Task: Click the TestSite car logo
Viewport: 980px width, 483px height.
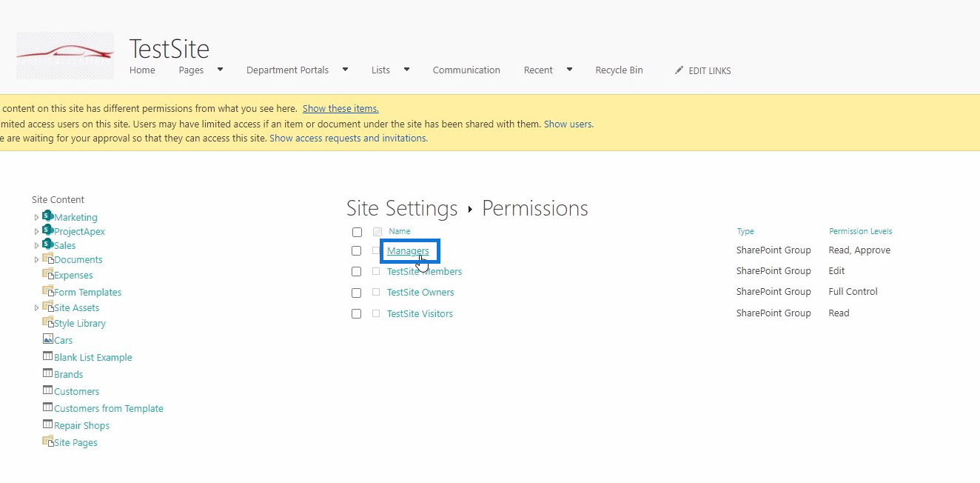Action: [x=65, y=56]
